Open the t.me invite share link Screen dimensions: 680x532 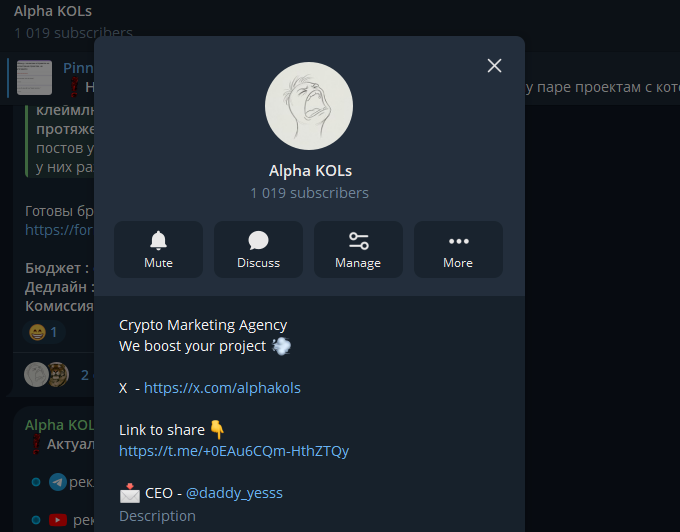[234, 451]
